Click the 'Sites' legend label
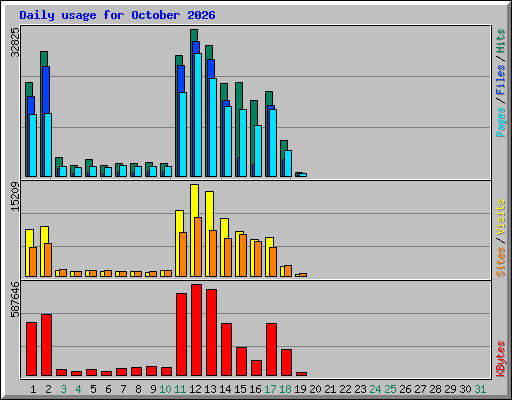 click(501, 262)
